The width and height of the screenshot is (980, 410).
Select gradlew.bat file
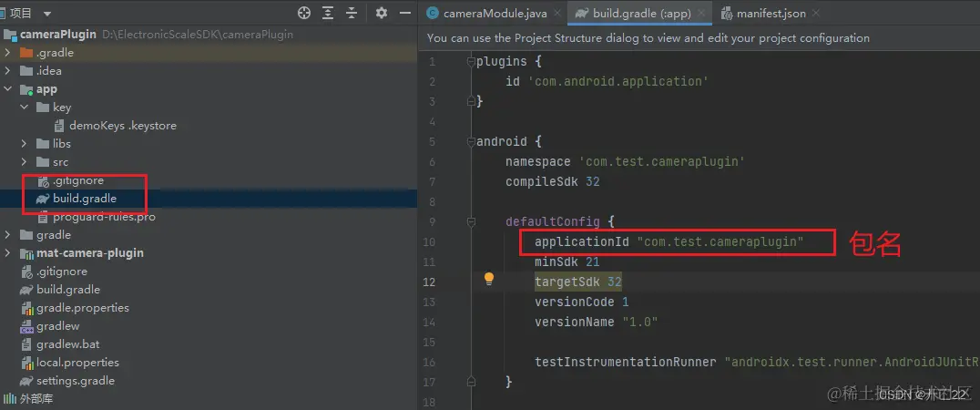pyautogui.click(x=67, y=343)
